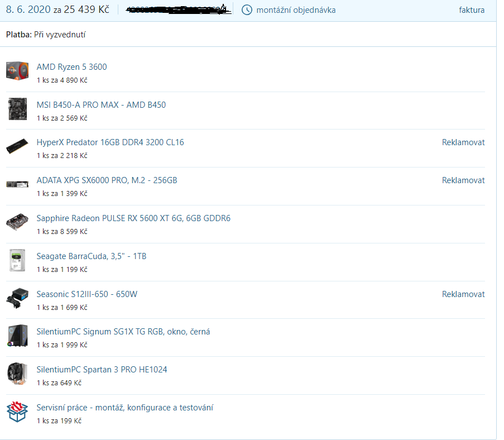The width and height of the screenshot is (504, 440).
Task: Open HyperX Predator 16GB DDR4 link
Action: [x=111, y=142]
